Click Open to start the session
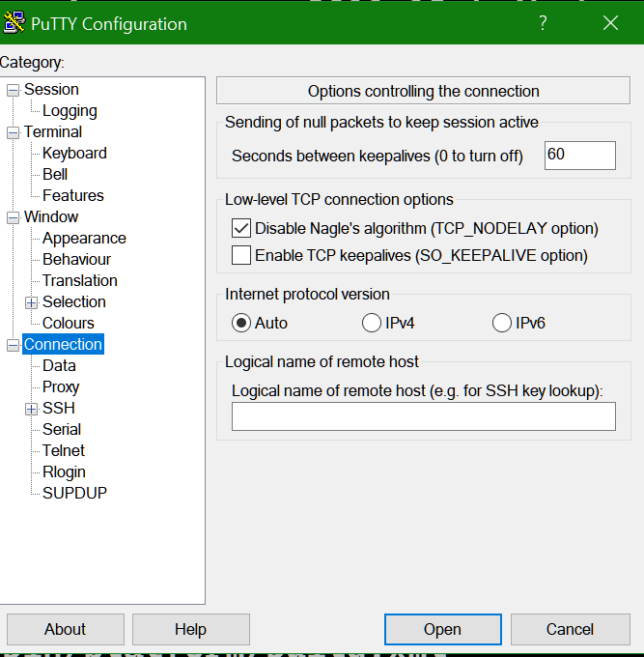Screen dimensions: 644x657 pos(443,629)
